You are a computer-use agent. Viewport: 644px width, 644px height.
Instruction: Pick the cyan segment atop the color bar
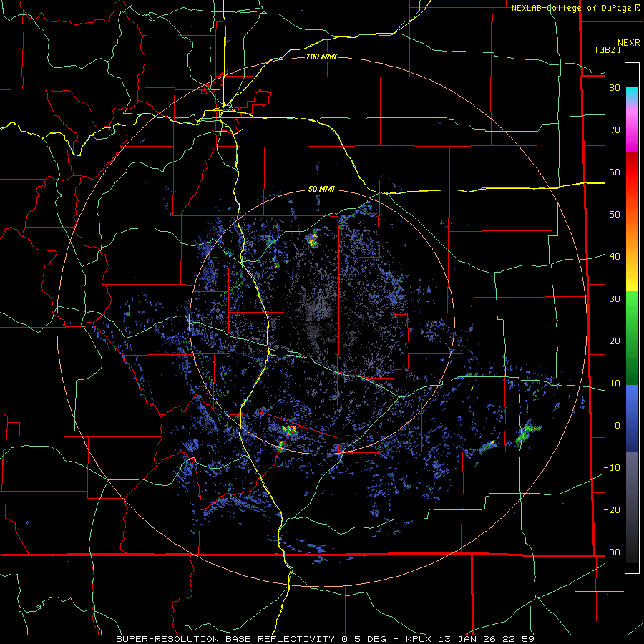(x=632, y=95)
